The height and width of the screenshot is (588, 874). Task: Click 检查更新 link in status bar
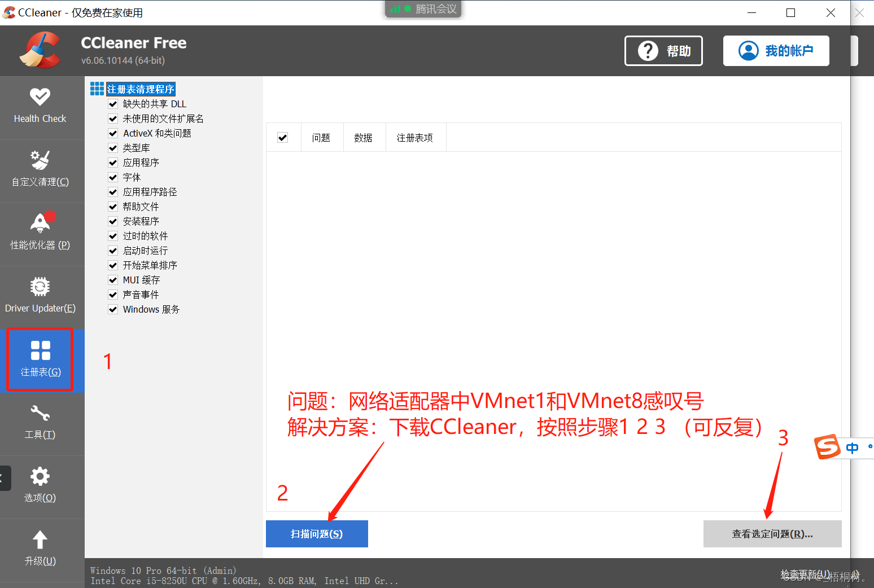pos(806,574)
